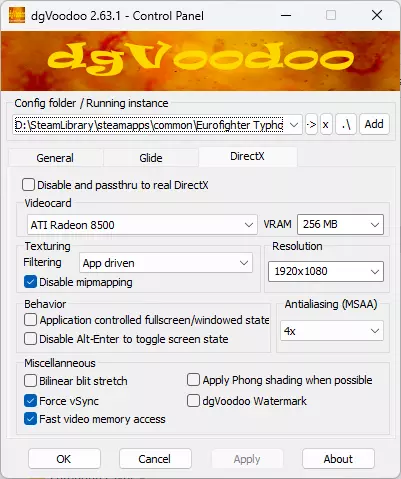The width and height of the screenshot is (401, 479).
Task: Switch to the General tab
Action: (x=55, y=158)
